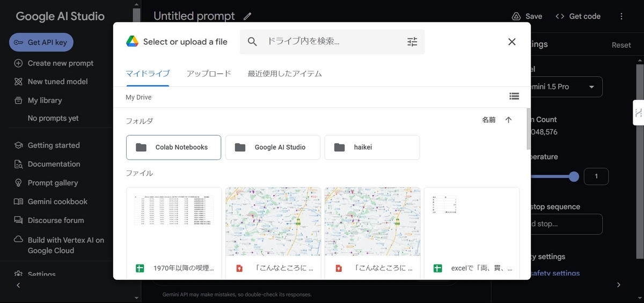Click Reset in settings panel
Image resolution: width=644 pixels, height=303 pixels.
[x=621, y=45]
